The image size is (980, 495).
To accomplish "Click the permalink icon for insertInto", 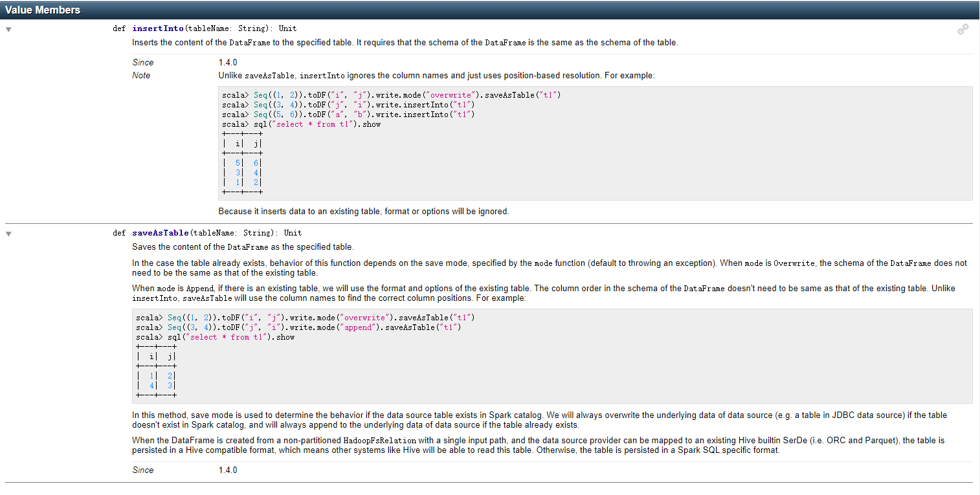I will [963, 28].
